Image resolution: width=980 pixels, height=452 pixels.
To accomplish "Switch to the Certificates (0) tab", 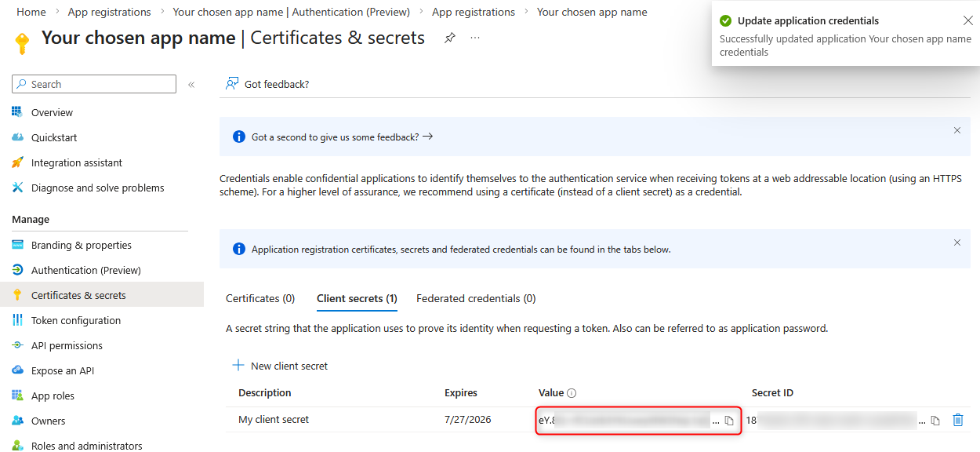I will (260, 298).
